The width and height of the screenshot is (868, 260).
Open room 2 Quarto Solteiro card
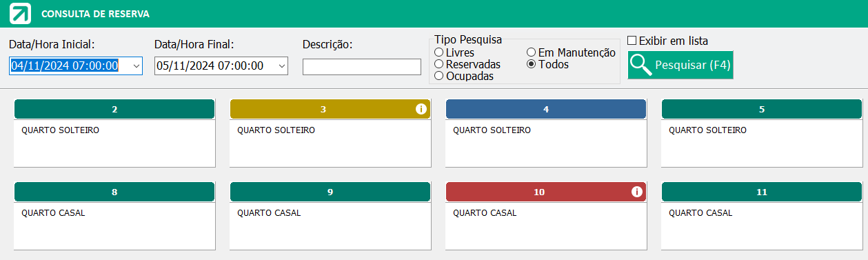pyautogui.click(x=114, y=143)
